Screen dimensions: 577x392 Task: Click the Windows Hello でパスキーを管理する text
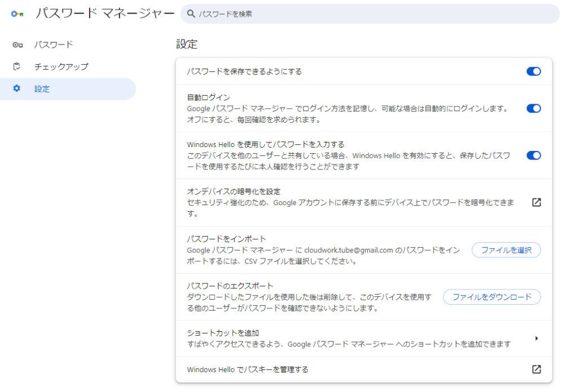click(x=247, y=369)
